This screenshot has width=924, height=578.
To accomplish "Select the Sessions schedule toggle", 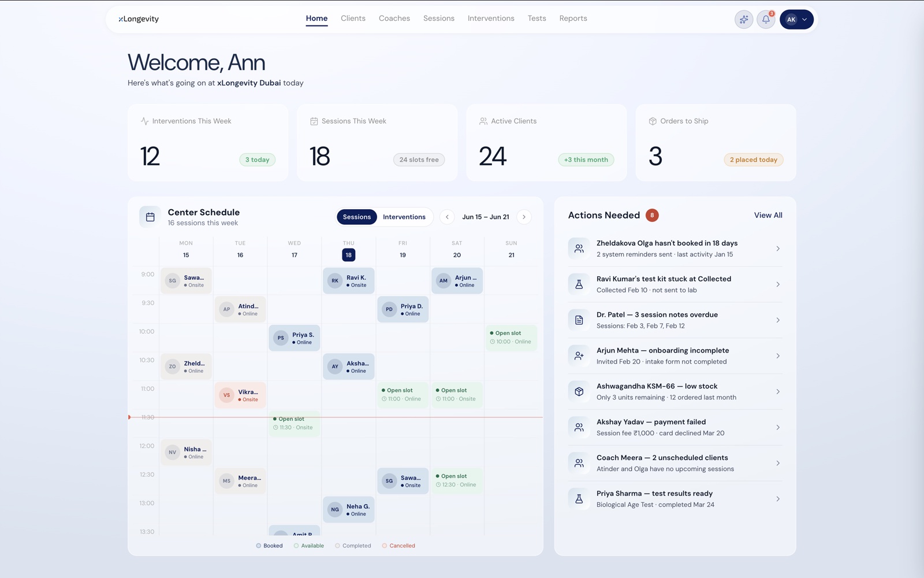I will click(357, 217).
